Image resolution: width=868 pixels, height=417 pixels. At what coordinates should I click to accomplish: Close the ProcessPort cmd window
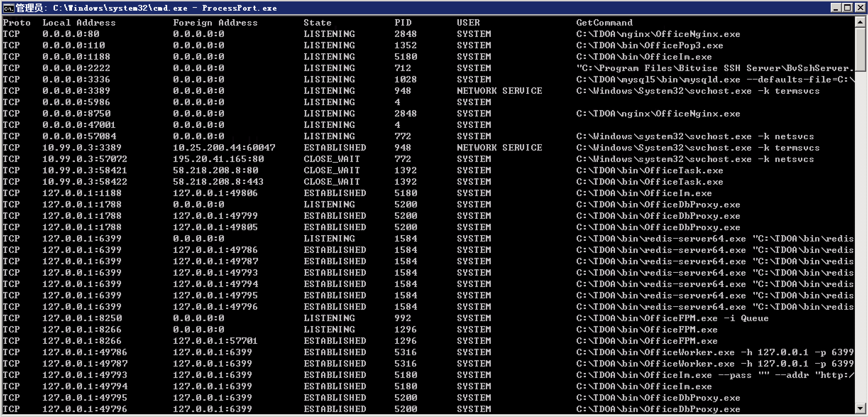[x=861, y=7]
